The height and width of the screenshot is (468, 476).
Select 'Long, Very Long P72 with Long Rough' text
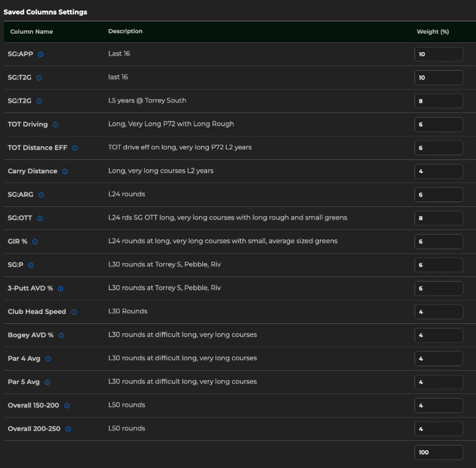(171, 124)
